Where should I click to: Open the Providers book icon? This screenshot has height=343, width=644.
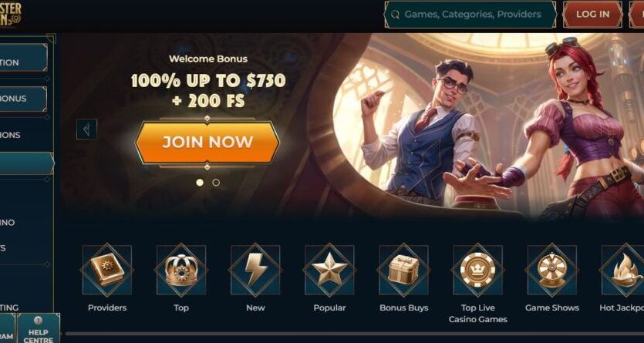point(107,270)
